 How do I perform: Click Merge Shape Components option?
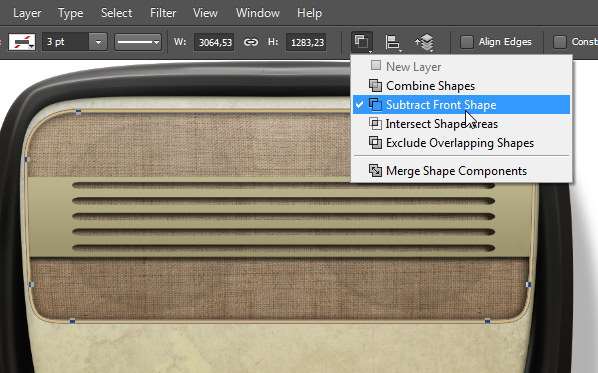pos(461,170)
